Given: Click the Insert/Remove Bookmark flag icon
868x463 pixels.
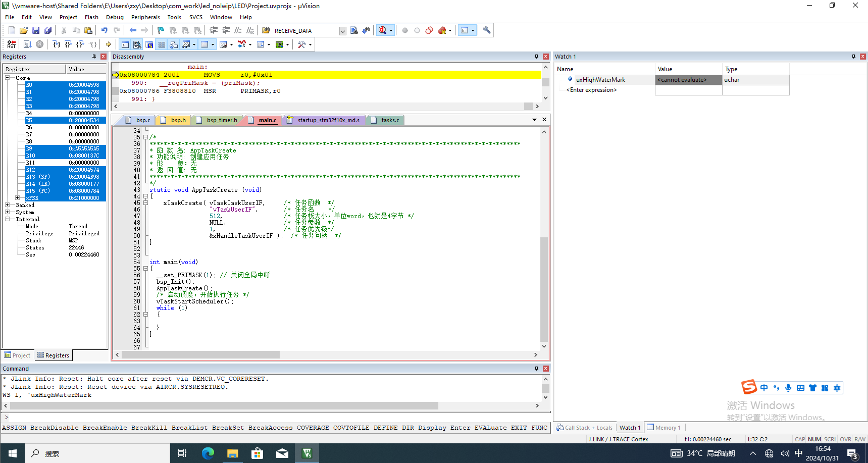Looking at the screenshot, I should point(161,30).
